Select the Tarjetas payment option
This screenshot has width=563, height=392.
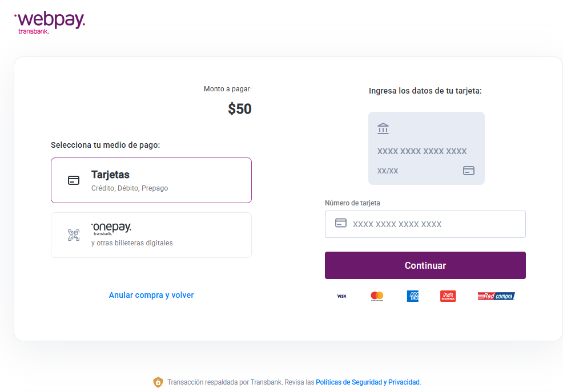pos(151,180)
